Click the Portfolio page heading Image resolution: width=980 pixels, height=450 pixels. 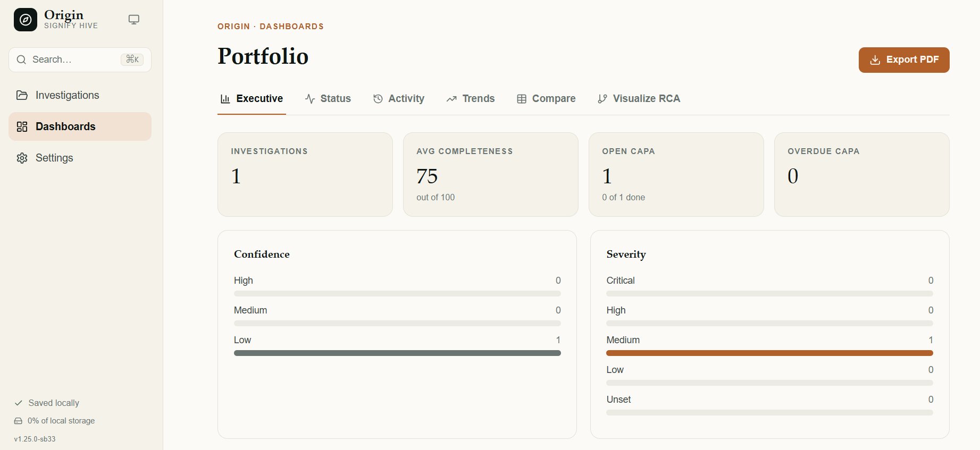pyautogui.click(x=263, y=56)
